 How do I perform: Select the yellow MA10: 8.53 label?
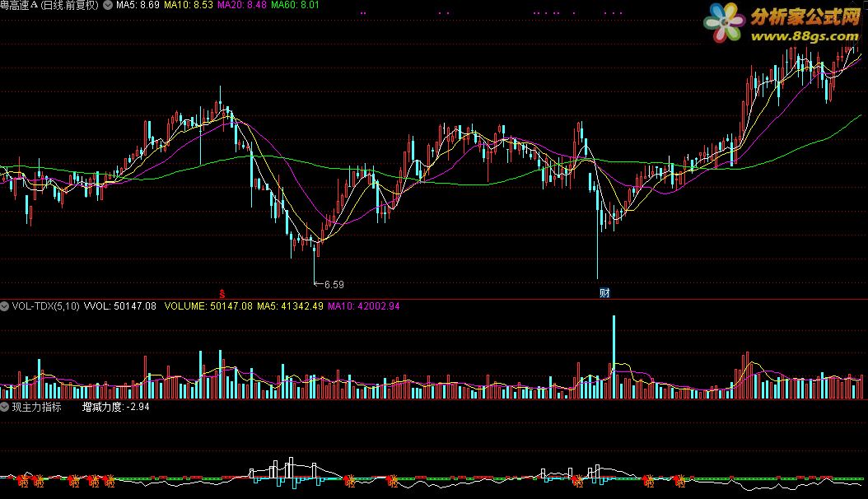click(189, 5)
